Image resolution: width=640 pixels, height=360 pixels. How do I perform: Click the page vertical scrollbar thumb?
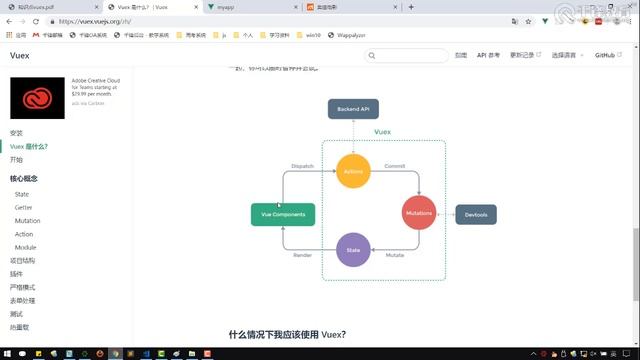click(x=636, y=264)
